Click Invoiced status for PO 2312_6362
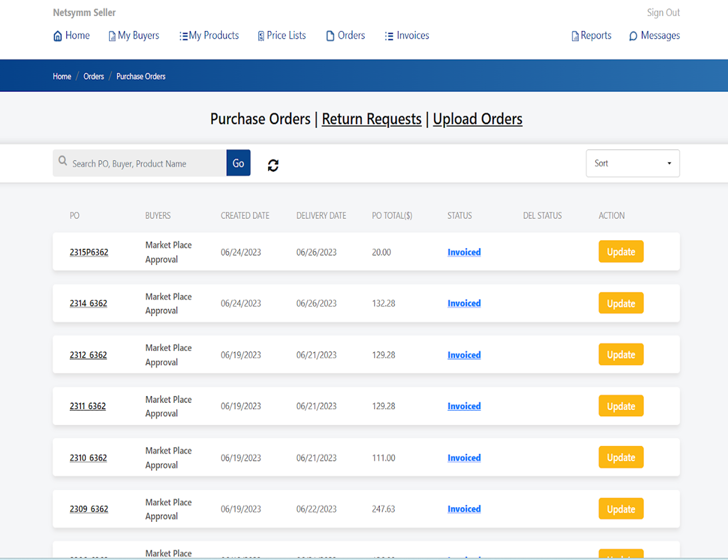728x560 pixels. [x=464, y=355]
